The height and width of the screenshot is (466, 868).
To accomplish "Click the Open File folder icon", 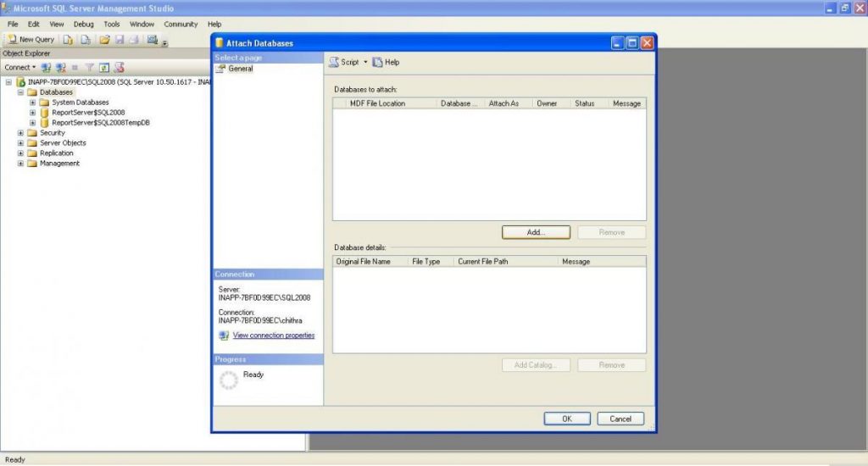I will click(x=104, y=39).
